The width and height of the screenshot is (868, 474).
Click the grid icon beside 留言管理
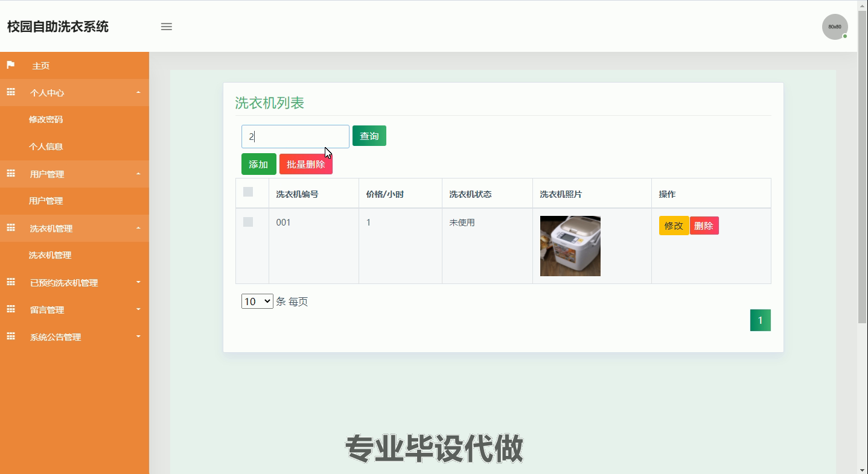10,309
